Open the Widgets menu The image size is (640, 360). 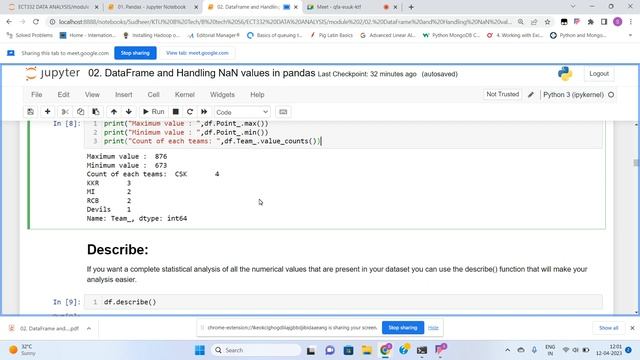222,95
